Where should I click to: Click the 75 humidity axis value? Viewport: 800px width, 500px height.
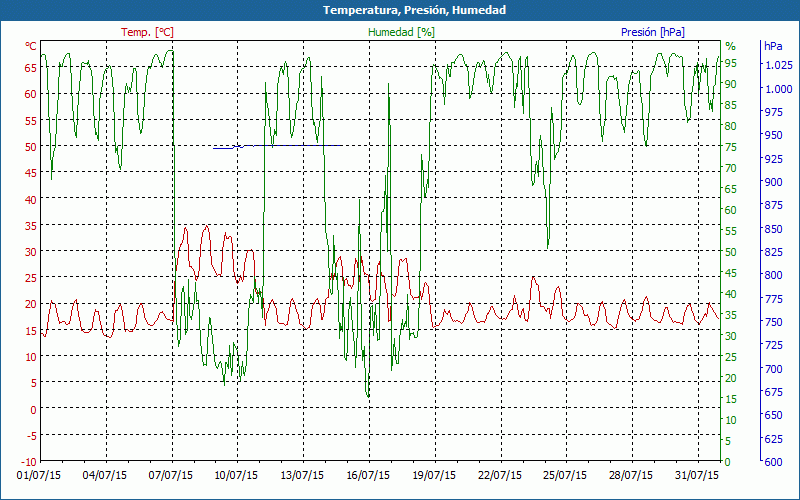point(731,147)
